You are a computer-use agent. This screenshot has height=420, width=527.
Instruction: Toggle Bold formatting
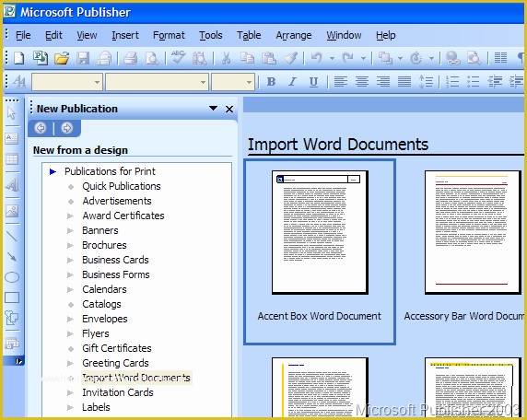pyautogui.click(x=271, y=82)
